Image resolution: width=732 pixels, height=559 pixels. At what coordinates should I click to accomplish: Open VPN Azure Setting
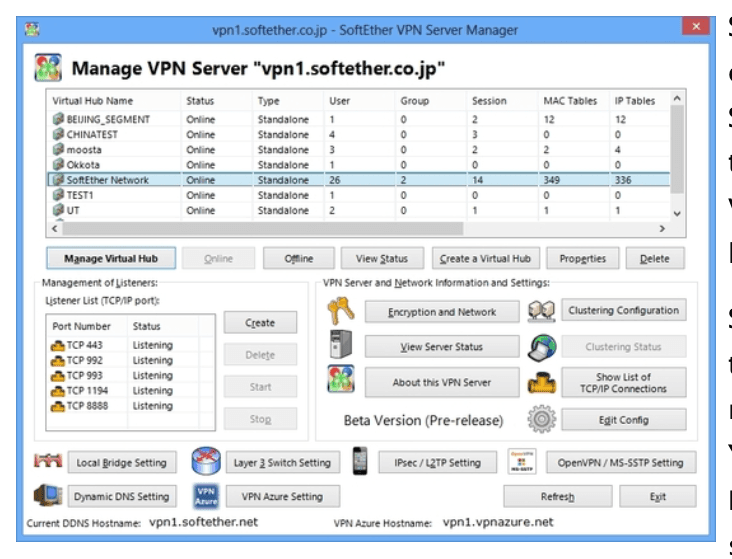click(x=282, y=496)
